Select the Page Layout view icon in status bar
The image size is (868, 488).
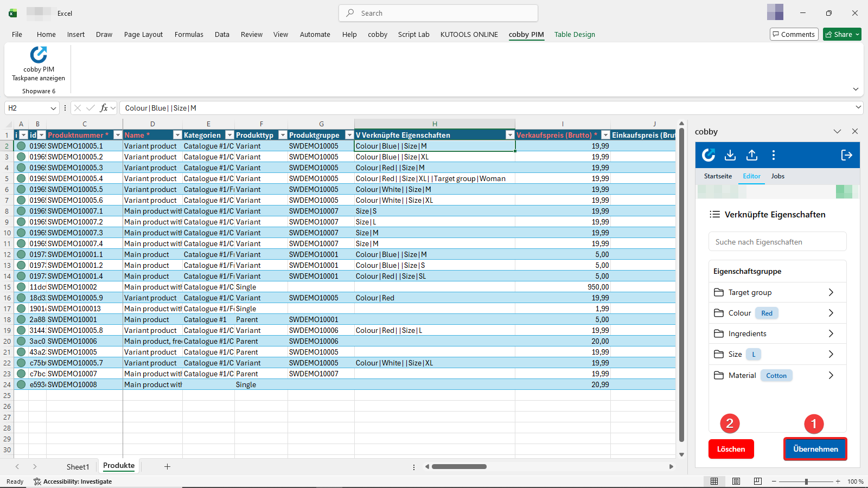coord(736,481)
